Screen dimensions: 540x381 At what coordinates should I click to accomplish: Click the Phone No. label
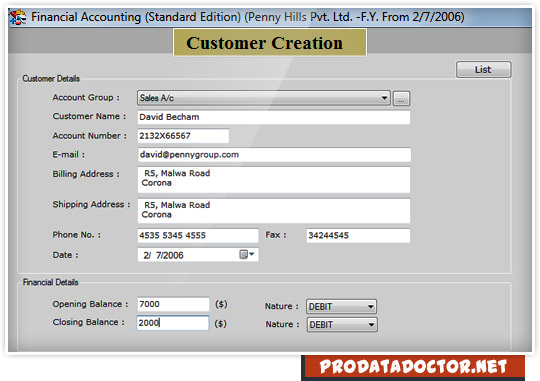click(76, 235)
